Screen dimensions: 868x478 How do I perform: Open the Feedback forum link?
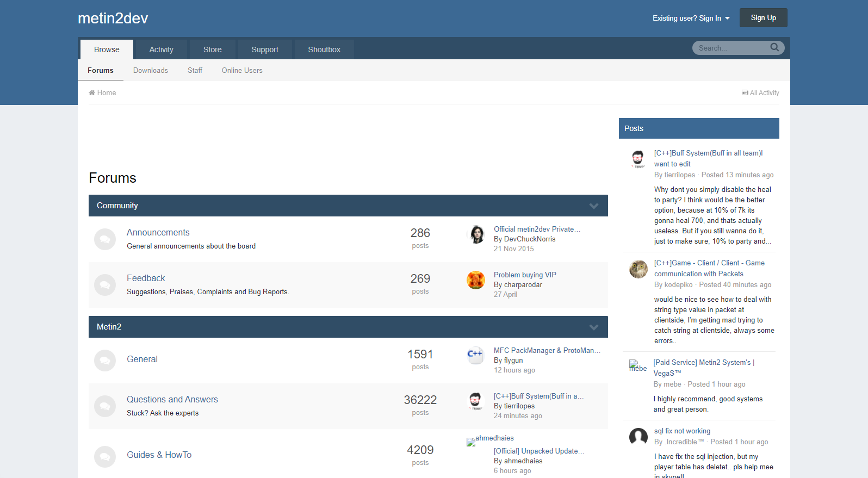146,278
